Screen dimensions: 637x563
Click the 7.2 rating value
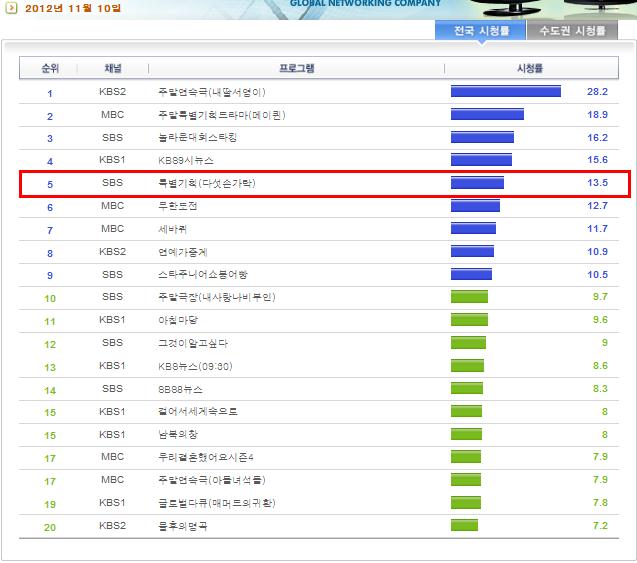tap(600, 526)
